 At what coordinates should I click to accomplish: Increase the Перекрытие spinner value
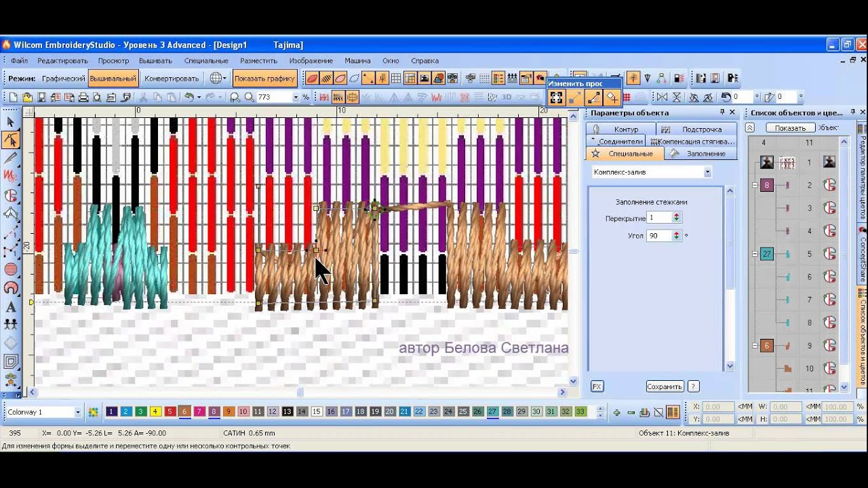pos(676,216)
